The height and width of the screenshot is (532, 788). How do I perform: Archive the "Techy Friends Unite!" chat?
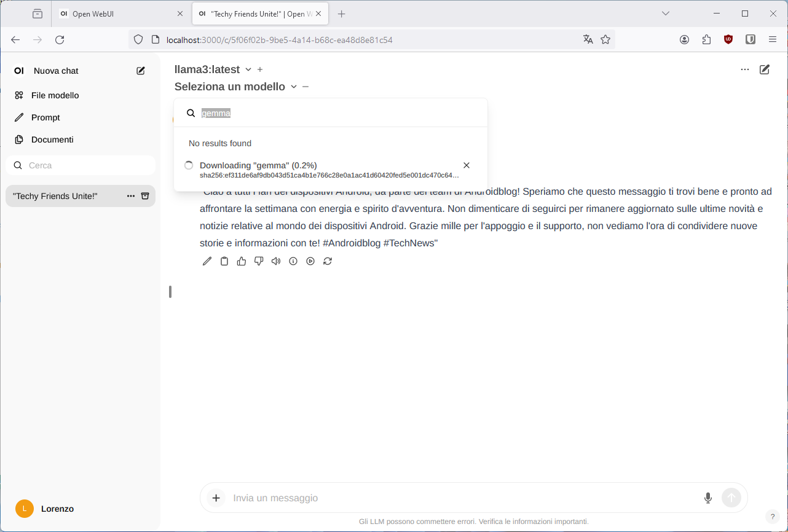pos(146,196)
